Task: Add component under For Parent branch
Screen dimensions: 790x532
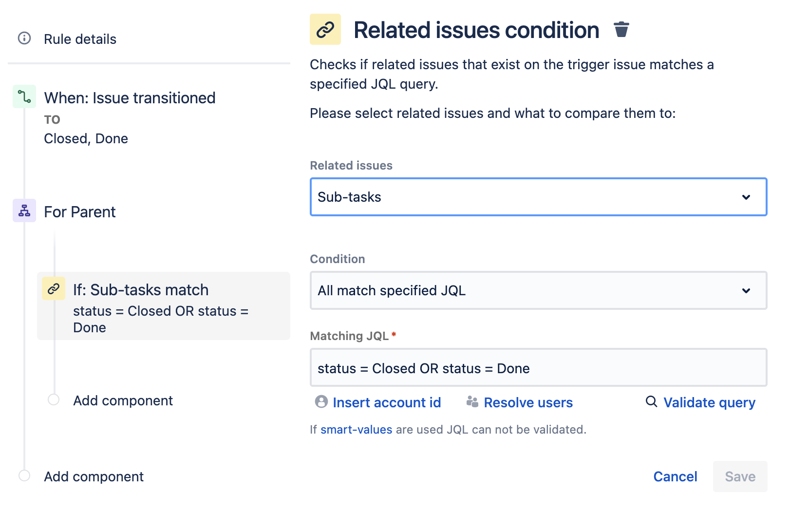Action: (x=123, y=400)
